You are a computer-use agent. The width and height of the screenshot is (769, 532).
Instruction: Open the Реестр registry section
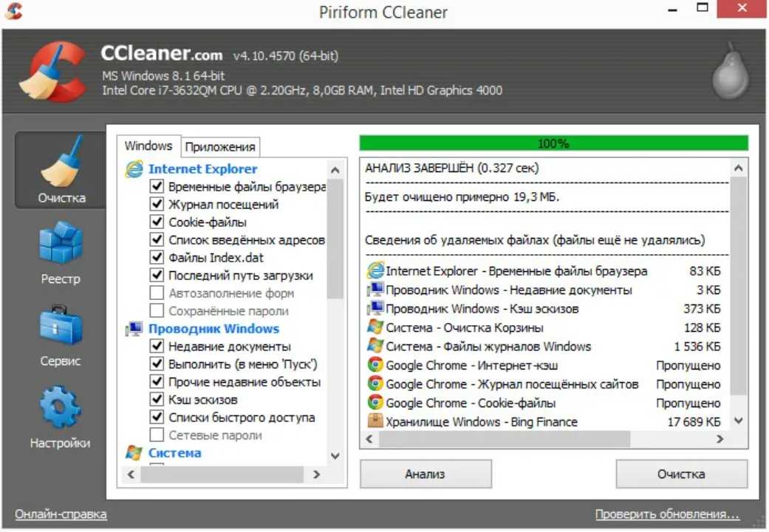(x=61, y=253)
